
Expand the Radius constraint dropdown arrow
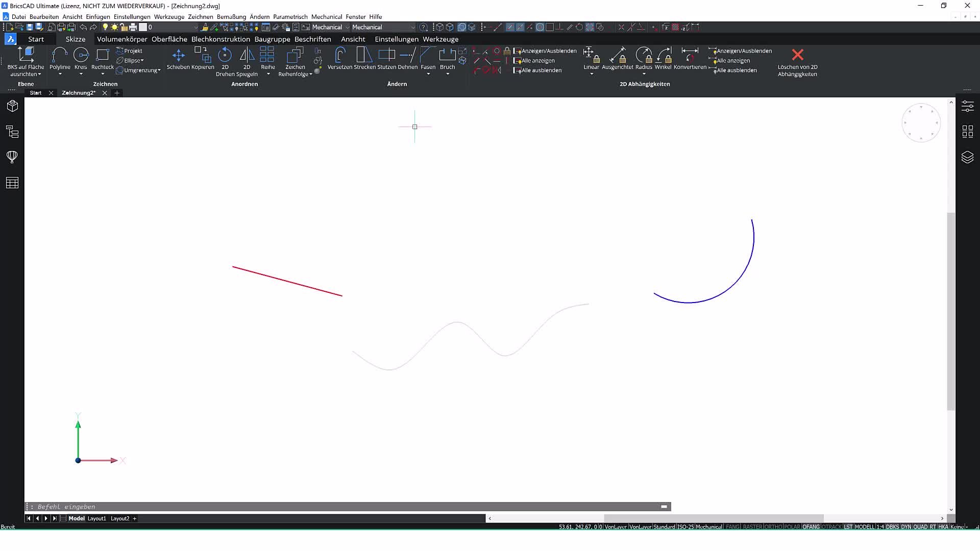coord(644,74)
